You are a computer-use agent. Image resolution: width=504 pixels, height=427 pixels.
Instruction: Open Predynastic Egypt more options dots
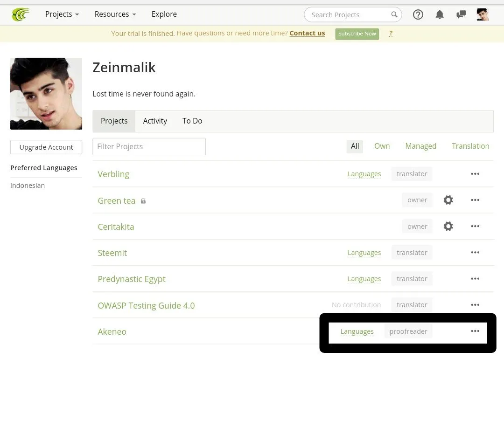click(x=475, y=279)
